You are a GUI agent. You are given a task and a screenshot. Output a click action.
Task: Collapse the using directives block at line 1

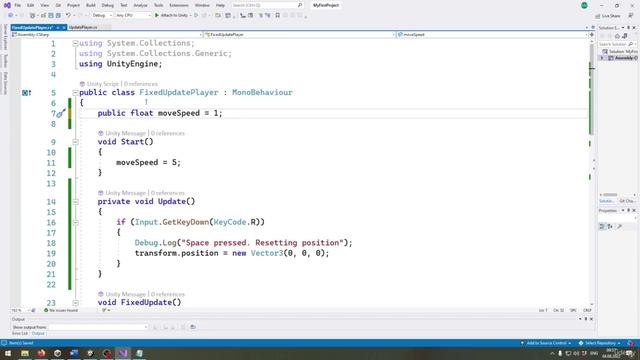coord(76,43)
